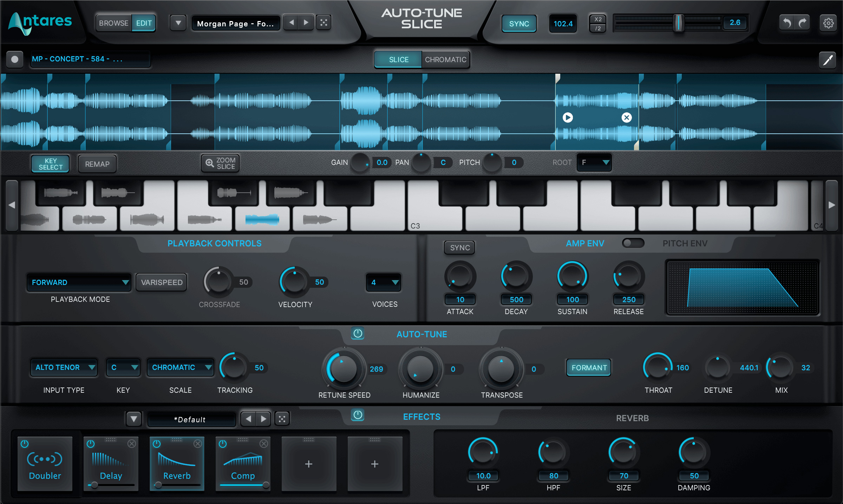The height and width of the screenshot is (504, 843).
Task: Click the master volume slider handle
Action: [x=679, y=23]
